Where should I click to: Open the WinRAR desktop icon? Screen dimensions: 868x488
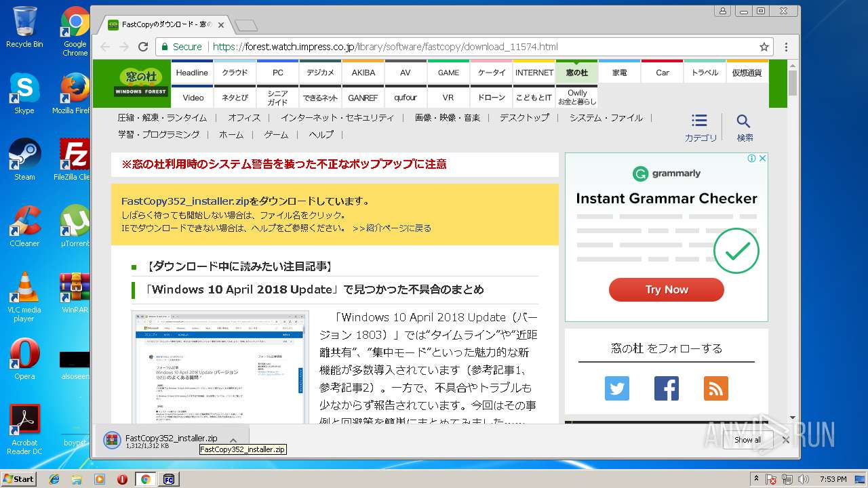(75, 293)
